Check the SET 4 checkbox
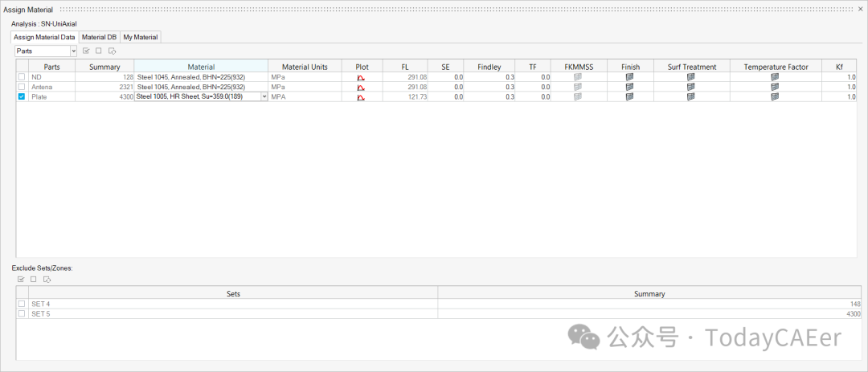The image size is (868, 372). (x=22, y=304)
